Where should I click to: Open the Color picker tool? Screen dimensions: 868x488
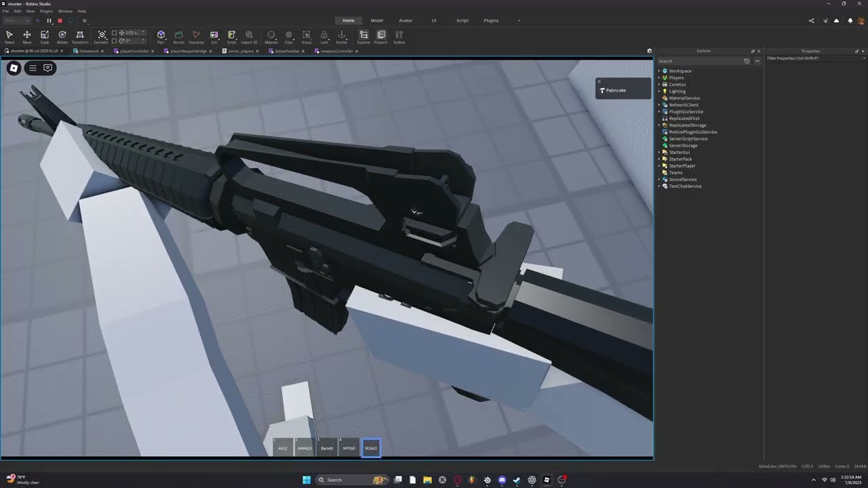[289, 37]
